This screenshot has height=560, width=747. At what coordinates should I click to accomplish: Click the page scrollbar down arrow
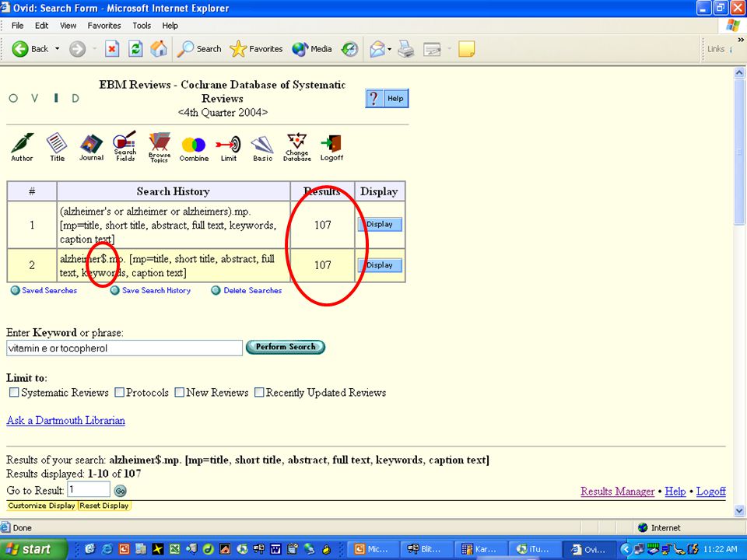pos(739,511)
